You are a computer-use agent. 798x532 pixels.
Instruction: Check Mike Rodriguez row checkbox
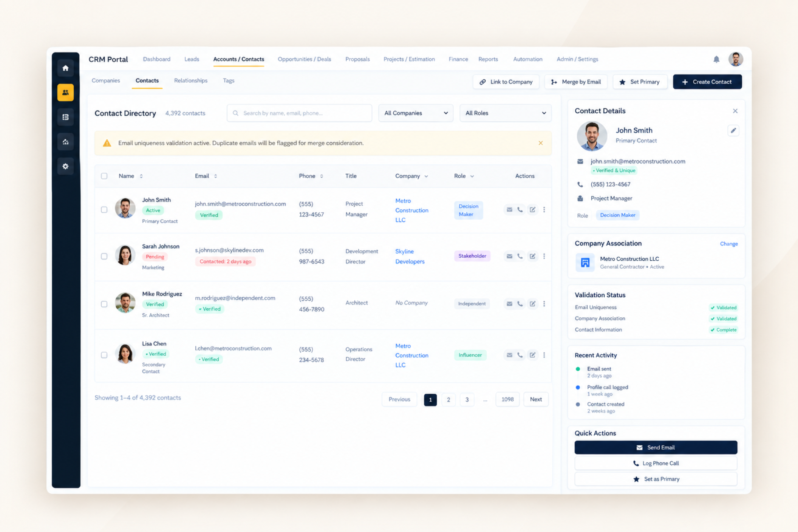point(104,304)
